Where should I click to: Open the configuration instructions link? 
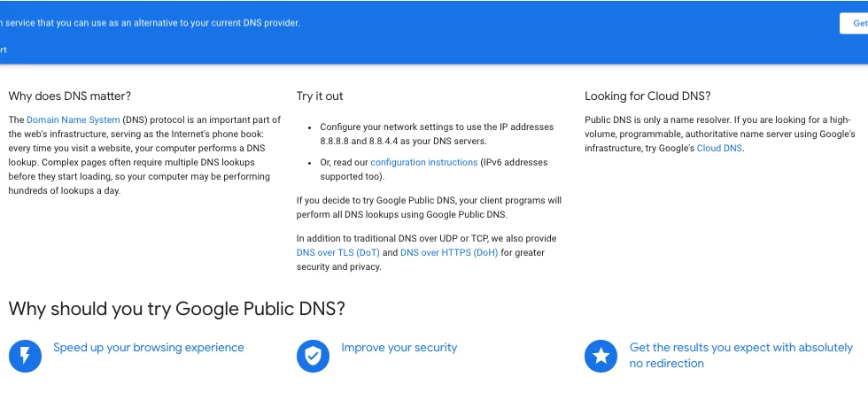coord(424,162)
